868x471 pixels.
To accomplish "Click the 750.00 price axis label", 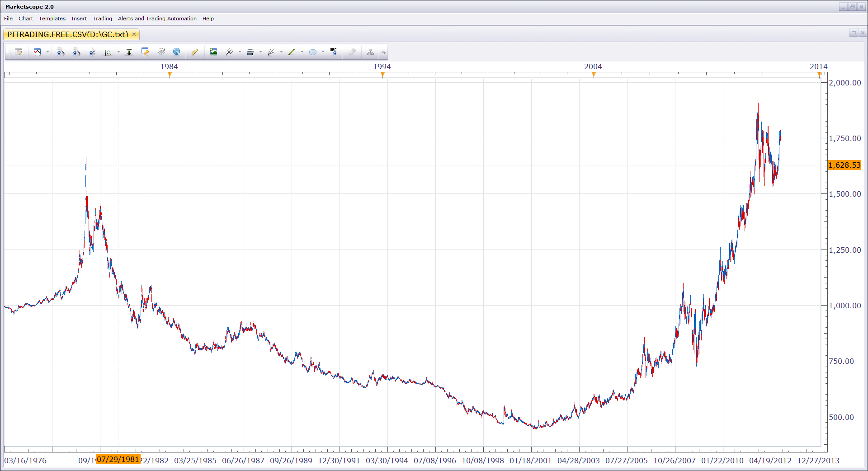I will [x=841, y=361].
